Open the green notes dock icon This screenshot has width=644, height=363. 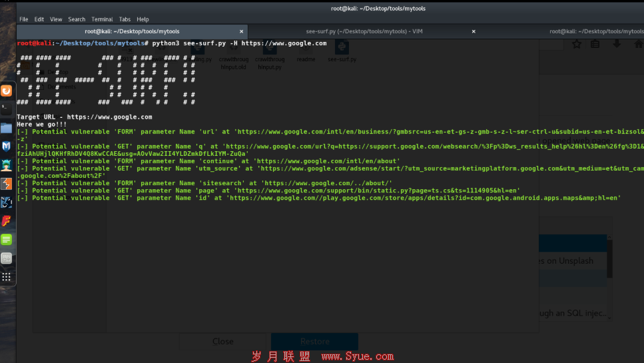(x=6, y=239)
